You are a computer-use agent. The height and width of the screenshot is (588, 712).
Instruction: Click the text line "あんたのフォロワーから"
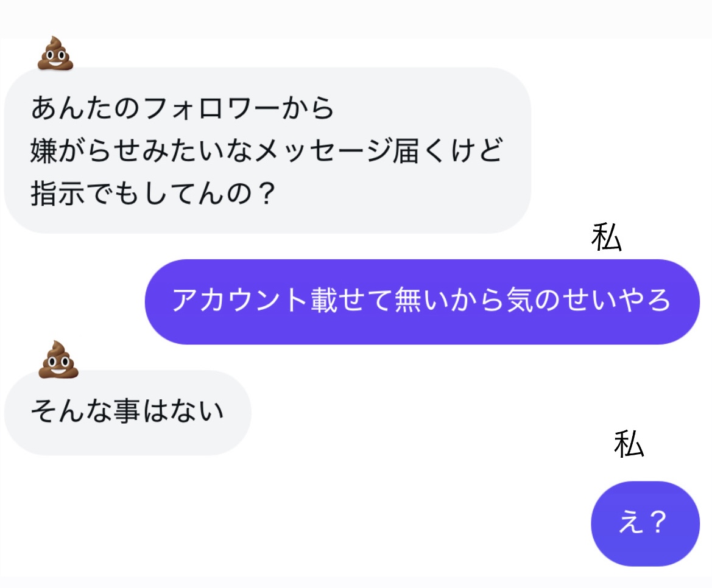click(183, 108)
